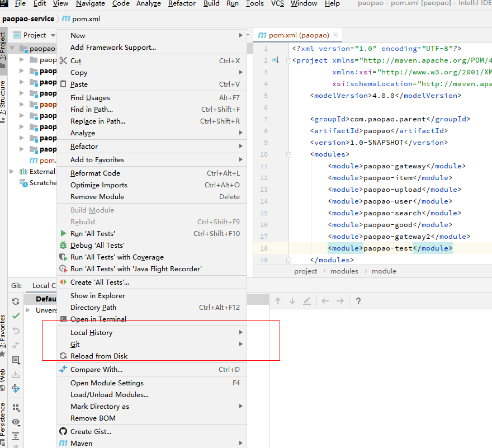This screenshot has height=448, width=492.
Task: Click the Expand All icon in Git toolbar
Action: coord(16,436)
